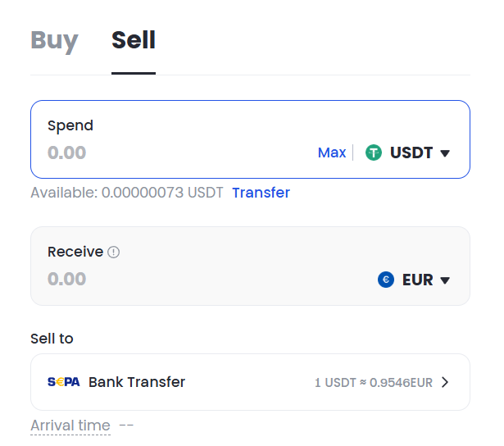The image size is (504, 446).
Task: Click the SEPA logo icon
Action: point(64,382)
